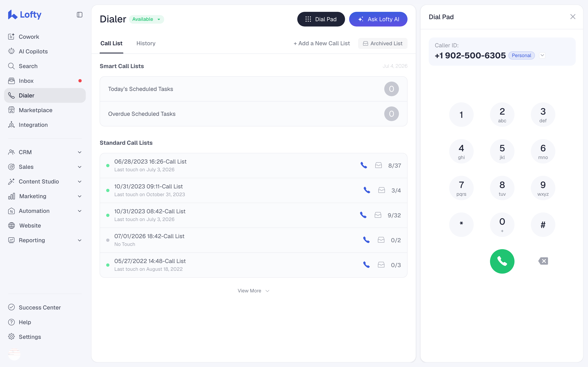The height and width of the screenshot is (367, 588).
Task: Expand View More call lists
Action: coord(253,291)
